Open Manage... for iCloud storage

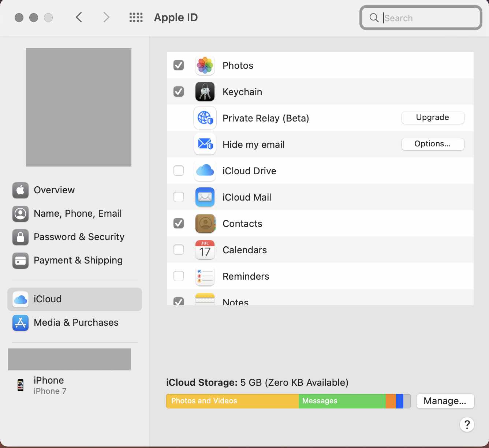point(445,401)
